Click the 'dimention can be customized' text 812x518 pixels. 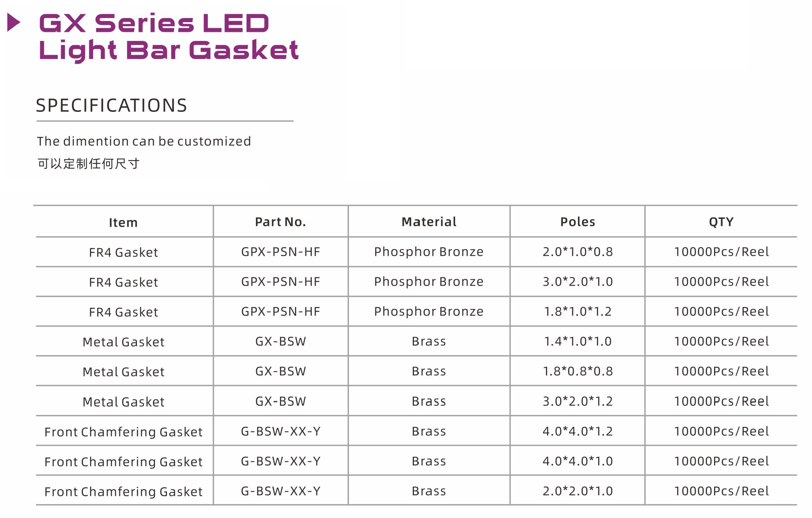[x=144, y=142]
